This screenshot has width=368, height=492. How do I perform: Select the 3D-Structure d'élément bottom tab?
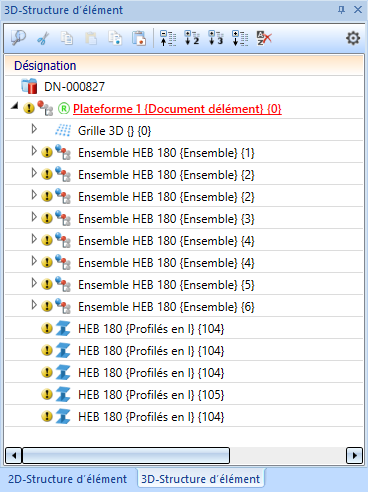(201, 479)
